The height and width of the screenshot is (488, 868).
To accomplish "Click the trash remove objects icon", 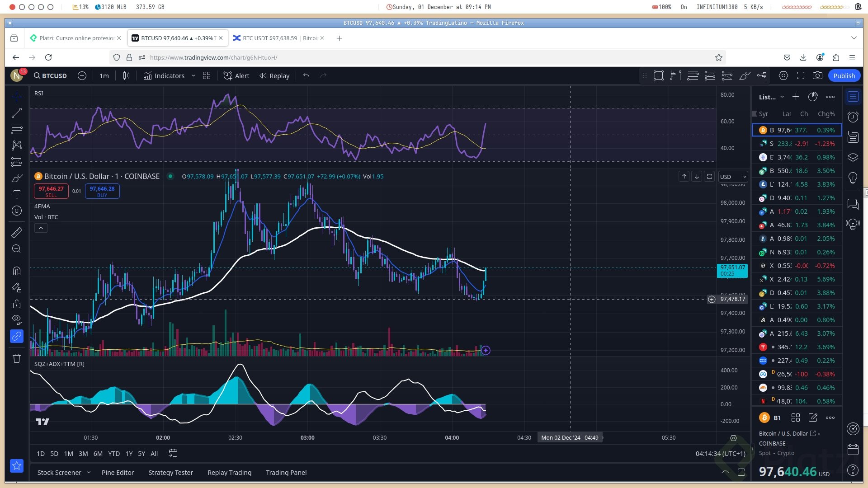I will click(17, 358).
